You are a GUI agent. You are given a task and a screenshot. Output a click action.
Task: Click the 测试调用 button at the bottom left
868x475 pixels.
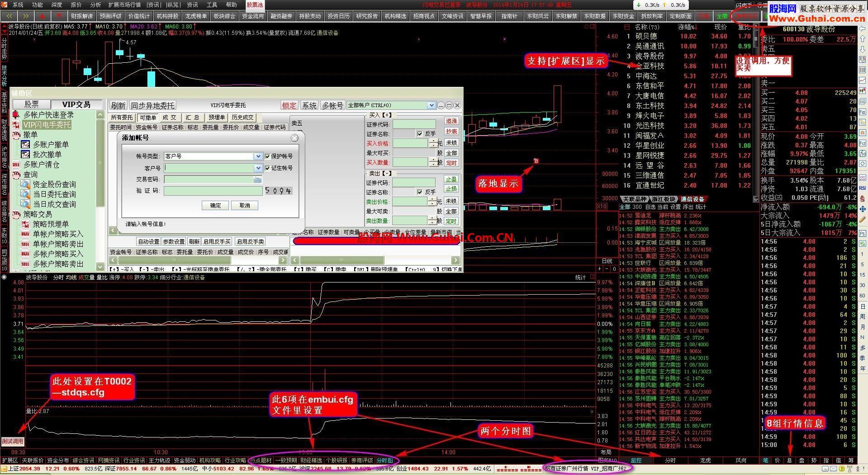[13, 441]
